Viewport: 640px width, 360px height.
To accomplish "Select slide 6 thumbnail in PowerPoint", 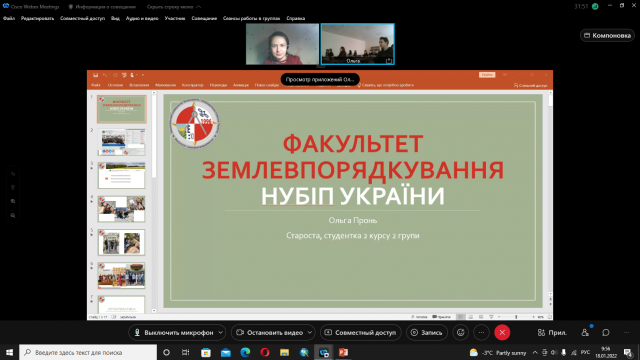I will pos(121,276).
